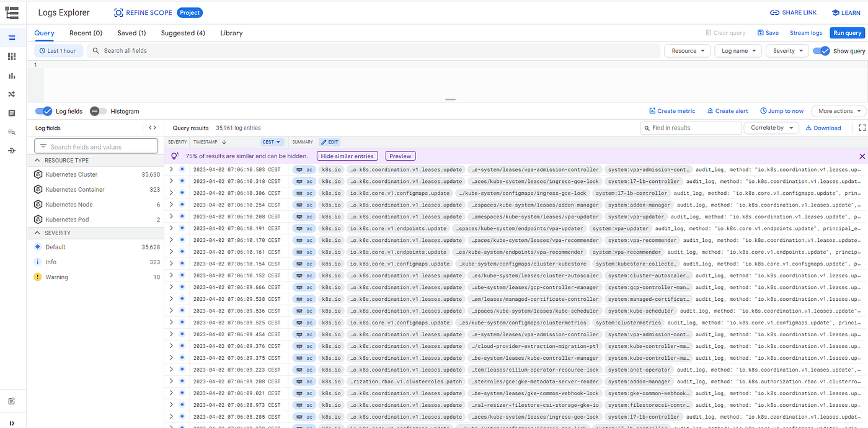Image resolution: width=868 pixels, height=428 pixels.
Task: Switch to the Library tab
Action: [231, 33]
